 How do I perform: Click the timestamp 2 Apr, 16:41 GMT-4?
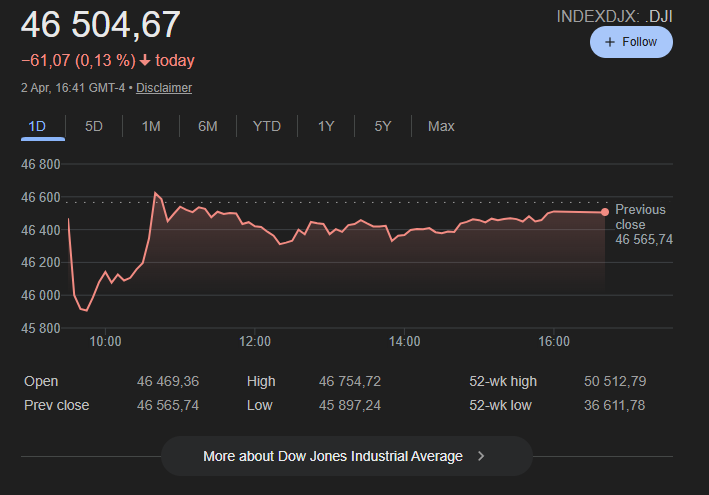pyautogui.click(x=73, y=88)
